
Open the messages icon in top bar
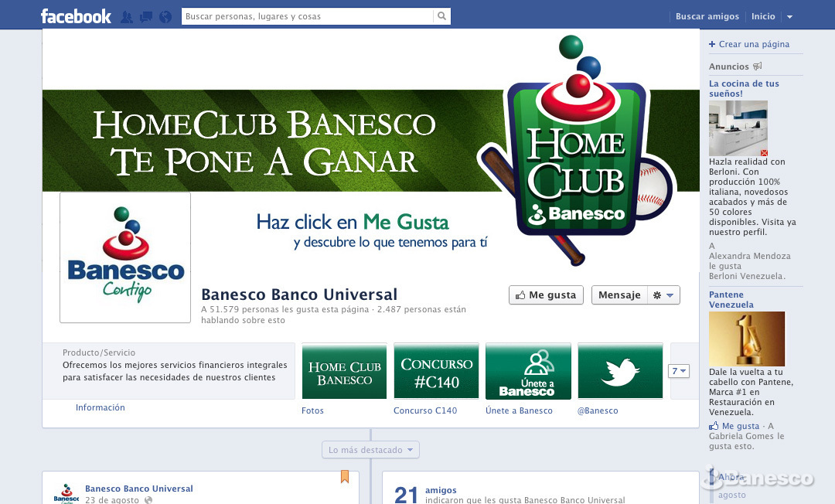click(146, 16)
